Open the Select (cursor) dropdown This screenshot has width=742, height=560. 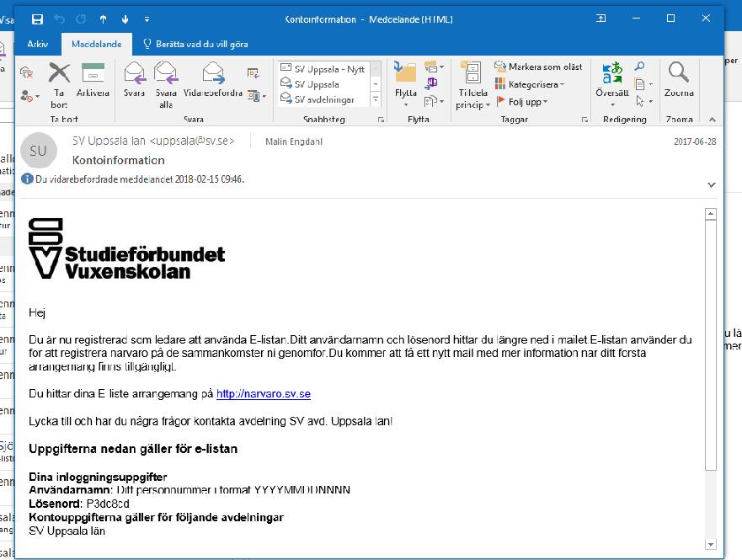(643, 101)
